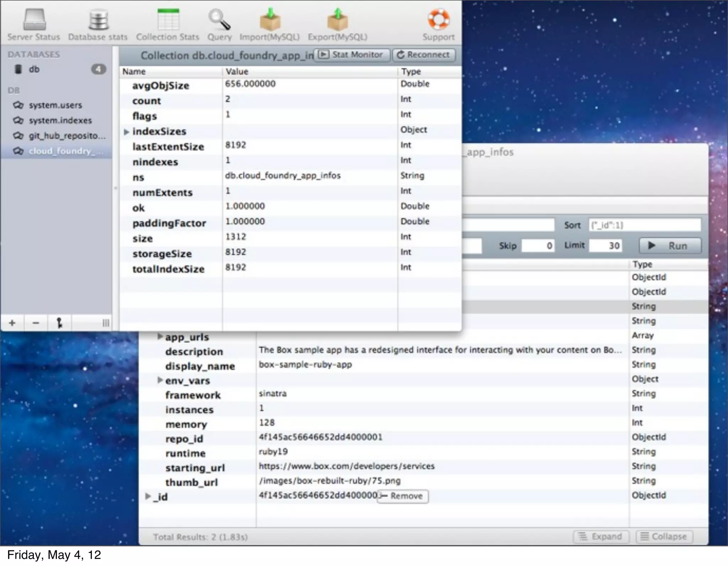Open the Support lifebuoy icon

[438, 20]
